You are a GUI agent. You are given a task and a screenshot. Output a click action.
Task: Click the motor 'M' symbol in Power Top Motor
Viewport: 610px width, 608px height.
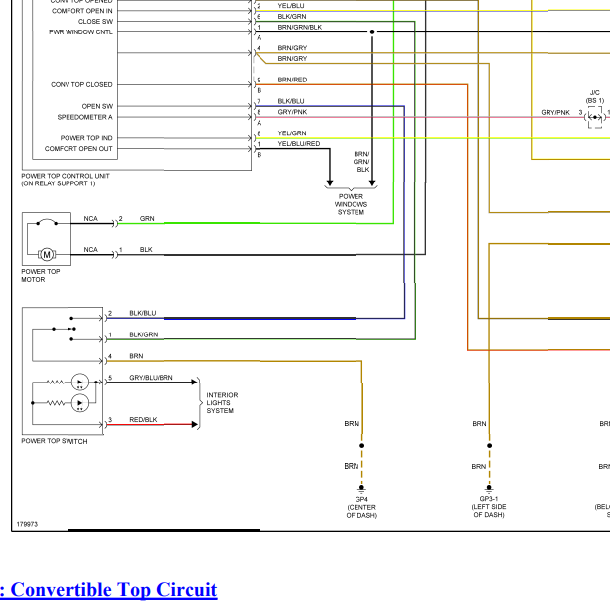click(47, 255)
